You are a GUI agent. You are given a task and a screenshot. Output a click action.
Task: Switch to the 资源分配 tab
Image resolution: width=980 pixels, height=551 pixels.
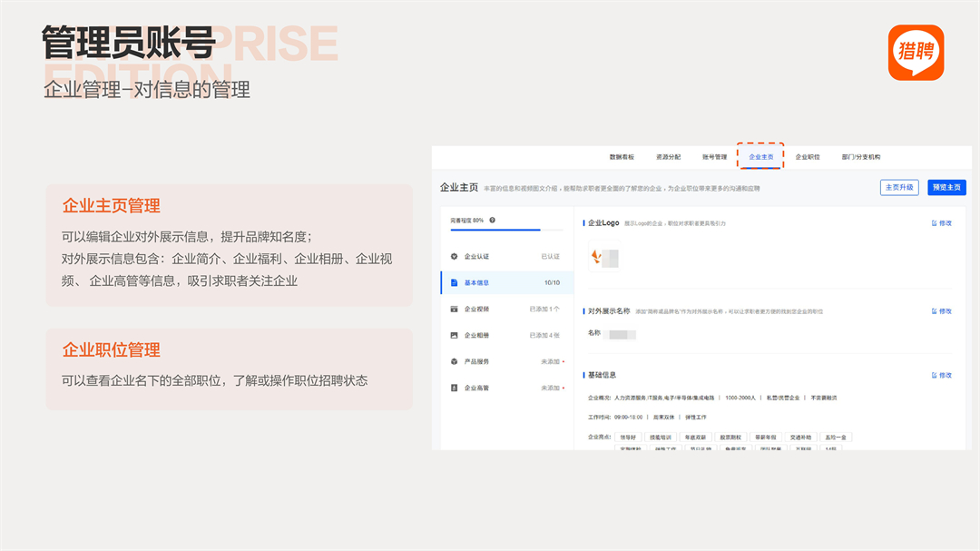pos(668,157)
